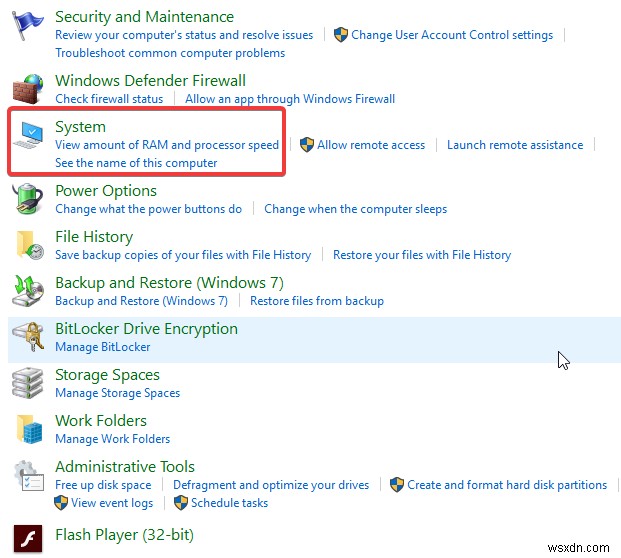Viewport: 621px width, 558px height.
Task: Select Manage BitLocker
Action: [x=103, y=347]
